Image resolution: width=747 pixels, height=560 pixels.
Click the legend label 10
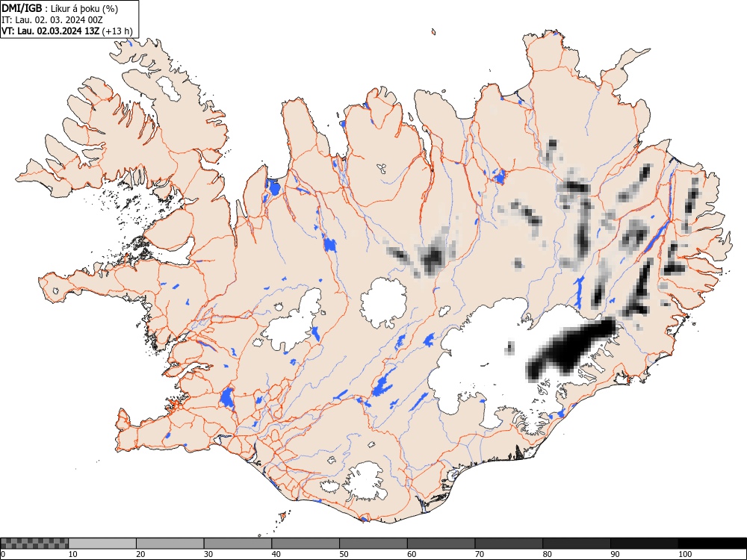coord(73,554)
